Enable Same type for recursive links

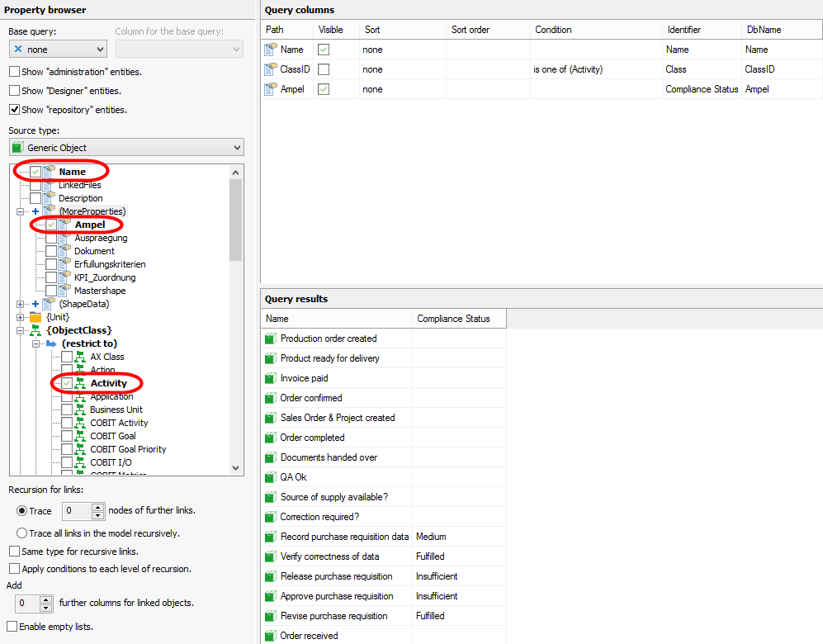(x=15, y=551)
